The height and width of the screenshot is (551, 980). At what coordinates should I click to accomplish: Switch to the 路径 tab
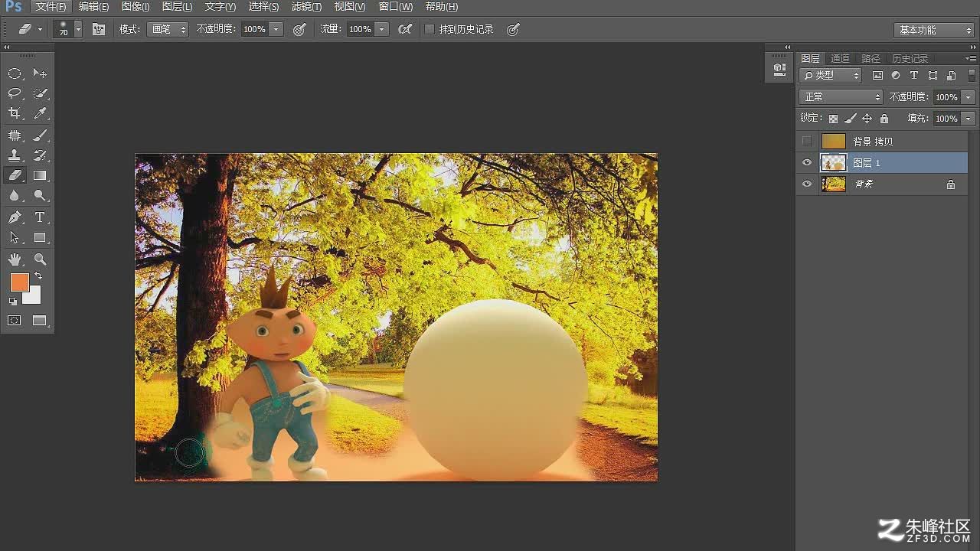[x=871, y=58]
